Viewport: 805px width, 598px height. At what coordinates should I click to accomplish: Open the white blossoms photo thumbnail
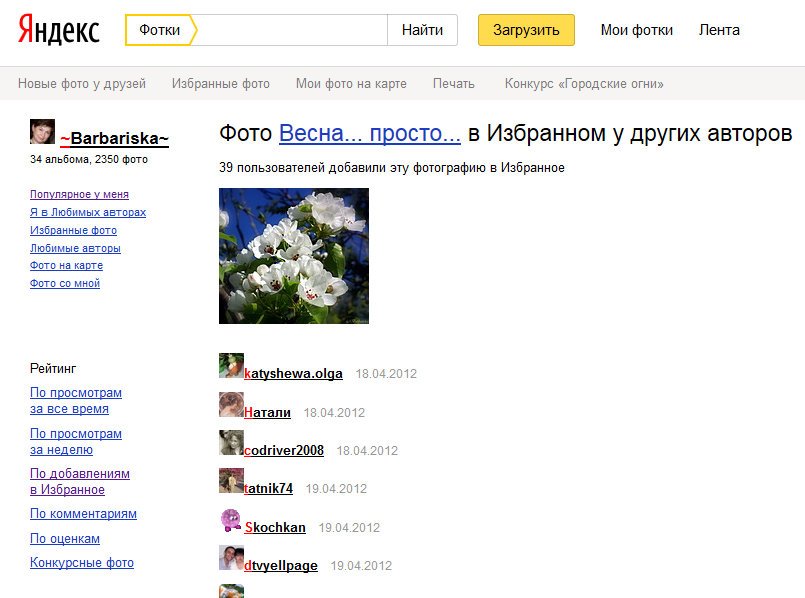[294, 256]
